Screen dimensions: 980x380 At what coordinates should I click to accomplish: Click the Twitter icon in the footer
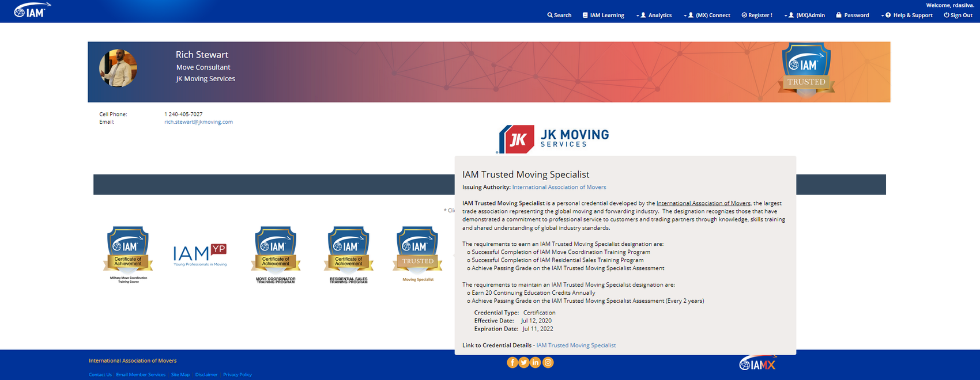[523, 362]
